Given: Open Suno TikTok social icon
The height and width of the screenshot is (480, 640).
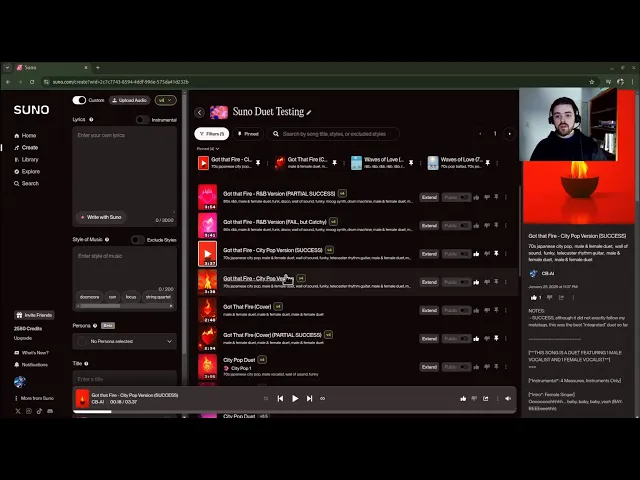Looking at the screenshot, I should [x=39, y=411].
